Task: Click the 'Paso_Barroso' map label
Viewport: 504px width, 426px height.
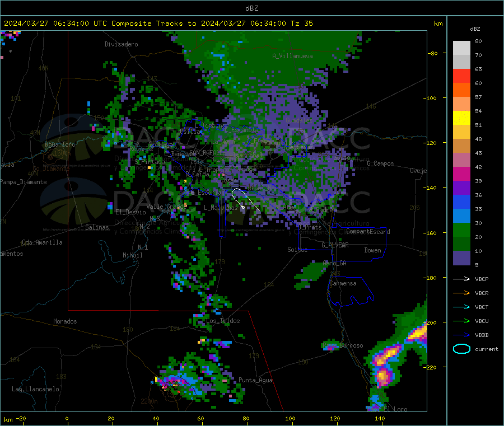Action: [x=343, y=346]
